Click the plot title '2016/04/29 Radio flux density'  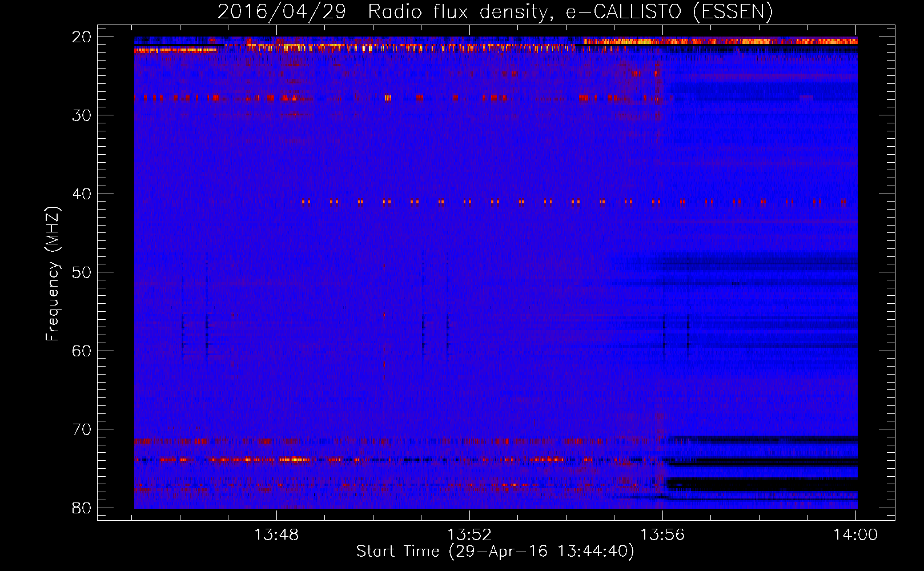(x=383, y=12)
